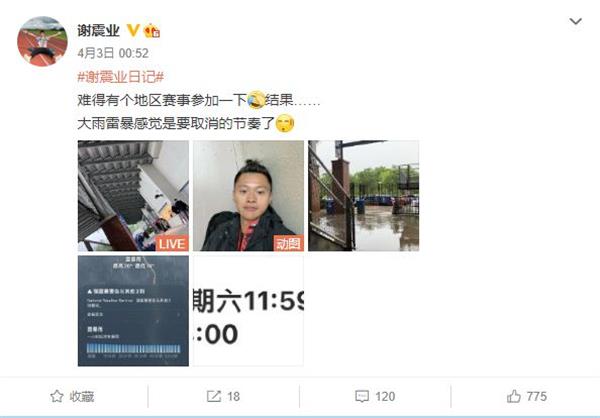The image size is (600, 418).
Task: Click the username 谢震业
Action: tap(98, 31)
